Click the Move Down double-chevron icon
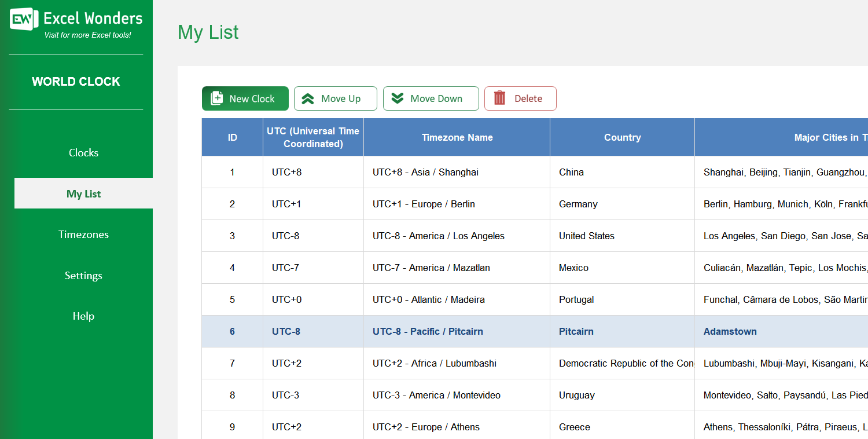 pos(398,98)
